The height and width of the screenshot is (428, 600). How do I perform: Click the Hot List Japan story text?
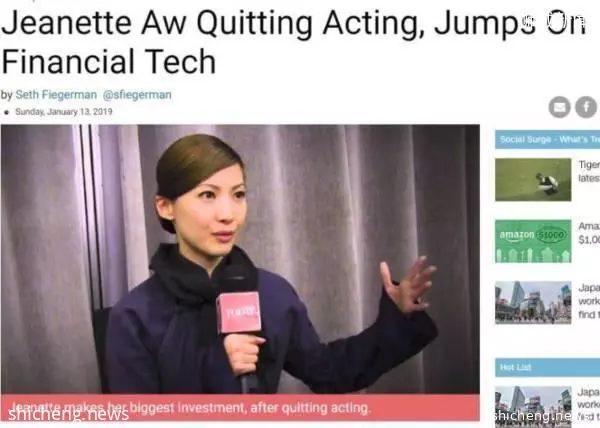pos(589,404)
